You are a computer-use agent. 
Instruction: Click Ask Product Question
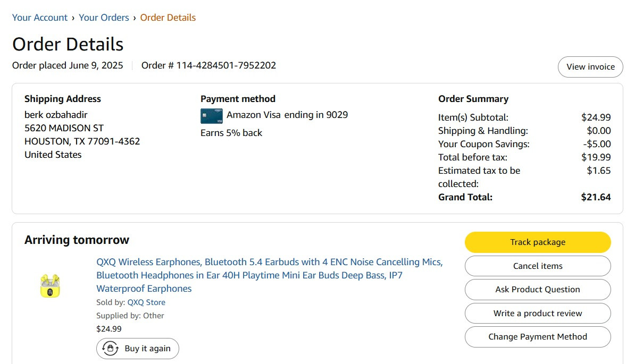(538, 290)
